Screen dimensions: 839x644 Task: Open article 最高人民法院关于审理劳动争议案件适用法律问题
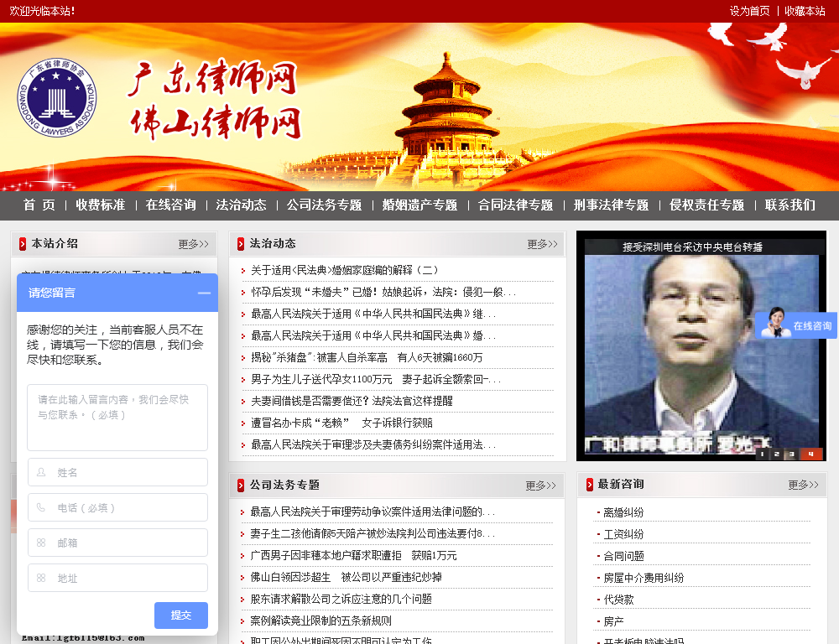373,512
